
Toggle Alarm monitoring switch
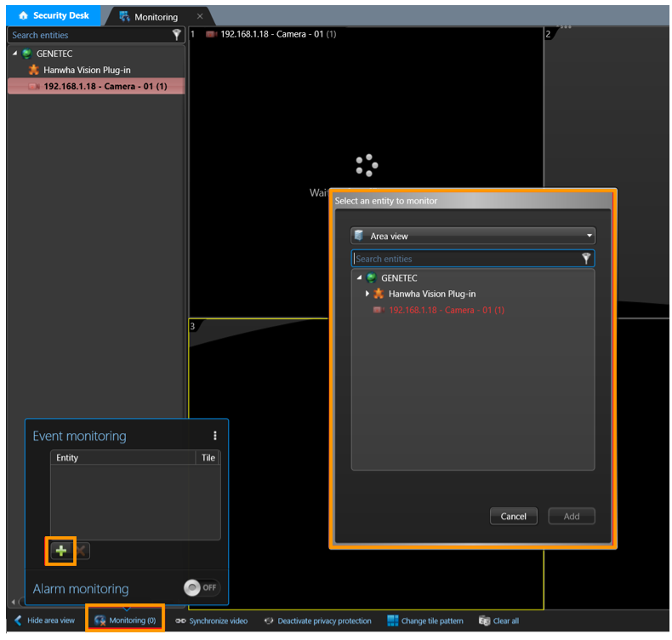202,587
